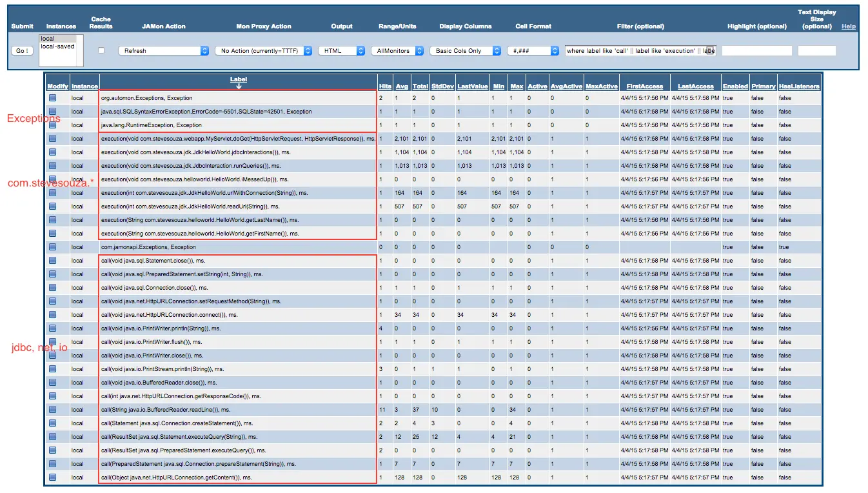Viewport: 868px width, 493px height.
Task: Click Modify icon for Statement.close() call row
Action: click(53, 261)
